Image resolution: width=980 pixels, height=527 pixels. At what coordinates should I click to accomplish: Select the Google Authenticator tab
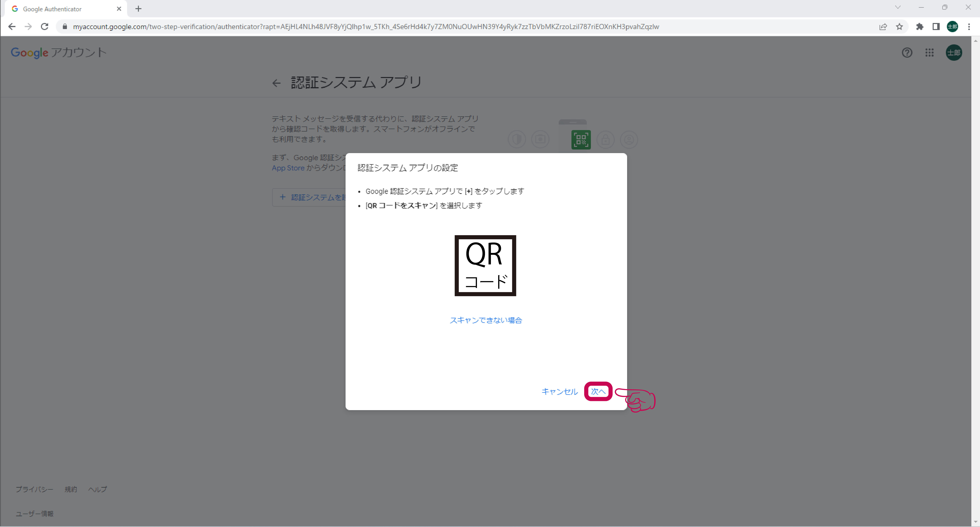click(x=65, y=9)
